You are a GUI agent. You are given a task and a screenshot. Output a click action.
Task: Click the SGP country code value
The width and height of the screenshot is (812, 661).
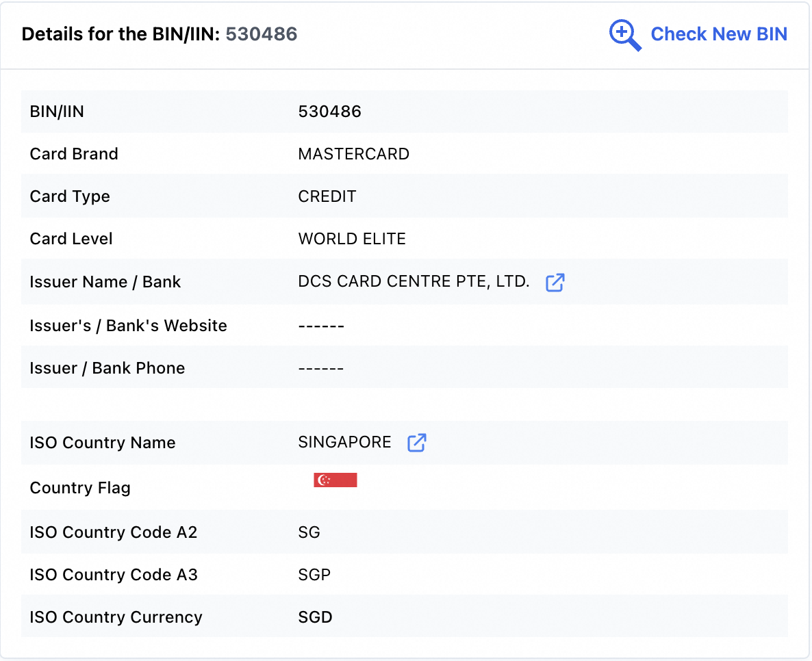[x=314, y=575]
